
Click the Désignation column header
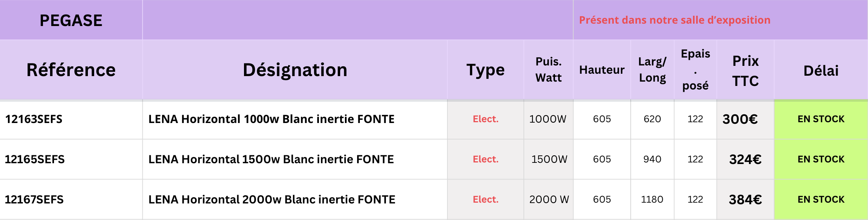coord(295,70)
